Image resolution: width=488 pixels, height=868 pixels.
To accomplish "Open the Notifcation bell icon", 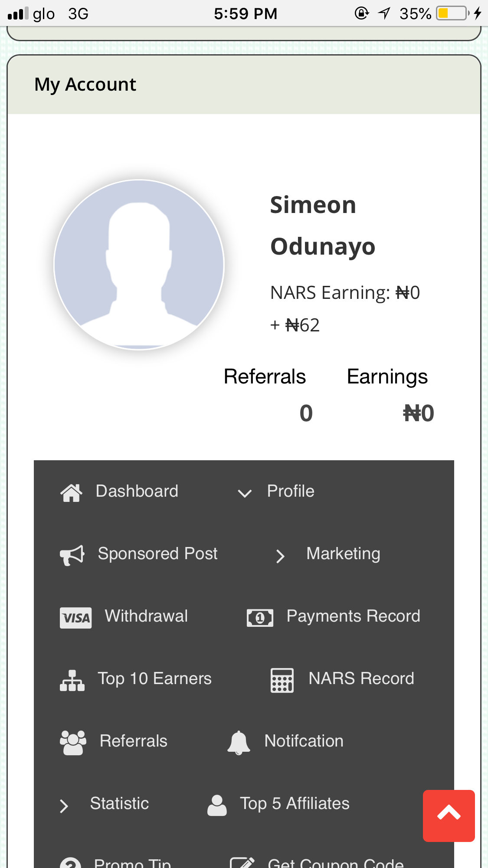I will pos(239,743).
